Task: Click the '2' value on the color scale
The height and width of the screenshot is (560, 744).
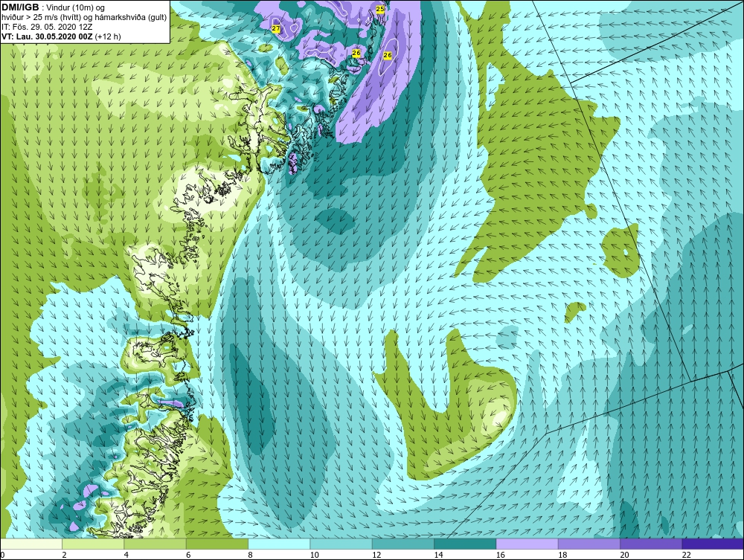Action: click(x=64, y=556)
